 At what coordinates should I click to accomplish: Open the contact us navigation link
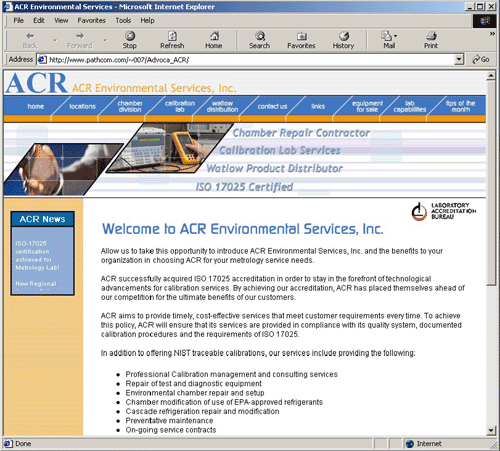coord(272,106)
